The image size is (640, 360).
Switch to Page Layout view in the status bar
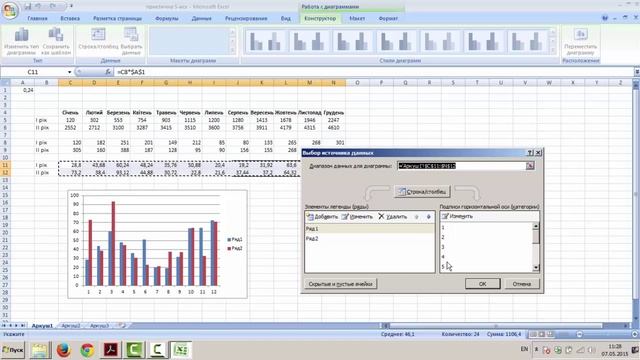click(542, 334)
